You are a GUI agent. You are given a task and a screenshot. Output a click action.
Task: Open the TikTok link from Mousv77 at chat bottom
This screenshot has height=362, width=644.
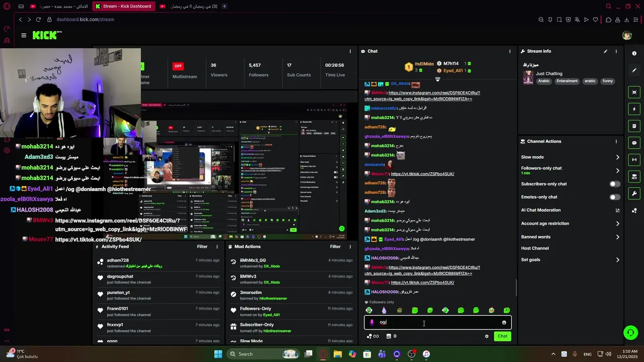(x=423, y=283)
